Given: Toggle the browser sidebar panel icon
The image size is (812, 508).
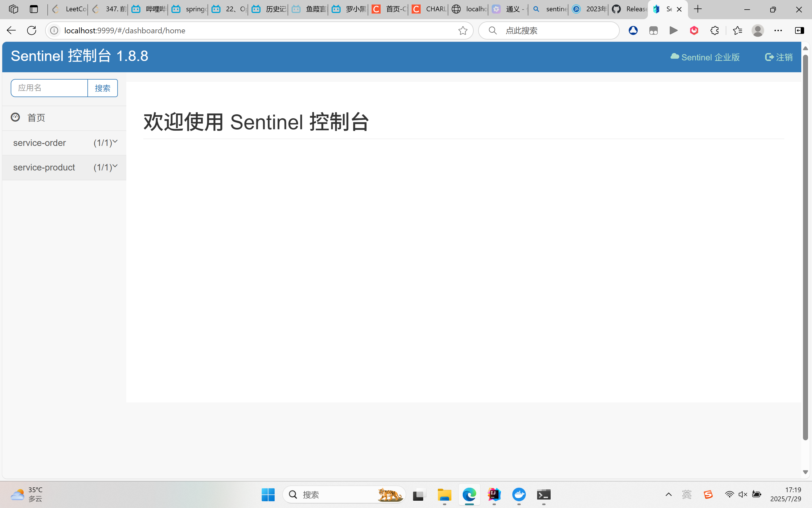Looking at the screenshot, I should (x=800, y=30).
